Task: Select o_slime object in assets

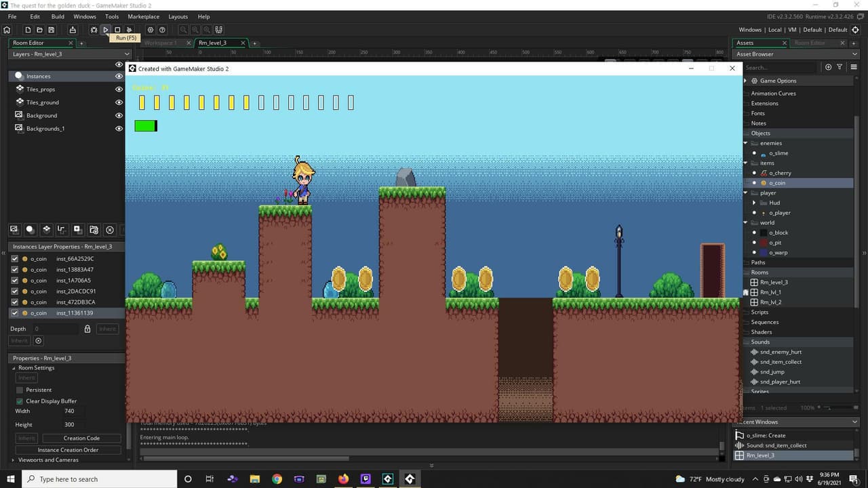Action: (x=778, y=153)
